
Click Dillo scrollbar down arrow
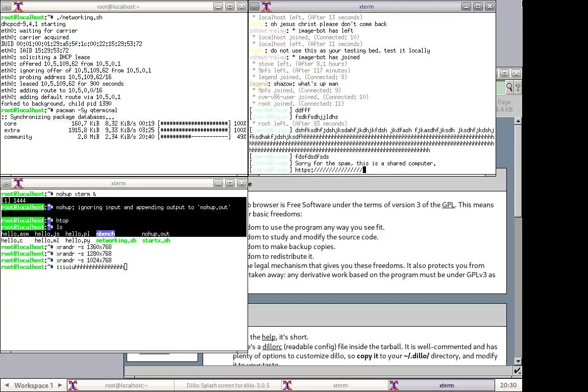pos(518,361)
